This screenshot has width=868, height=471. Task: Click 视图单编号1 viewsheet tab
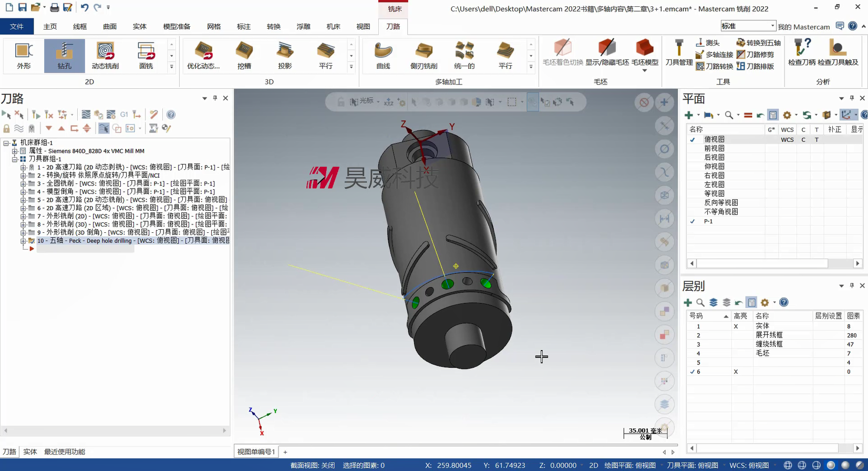(x=256, y=452)
